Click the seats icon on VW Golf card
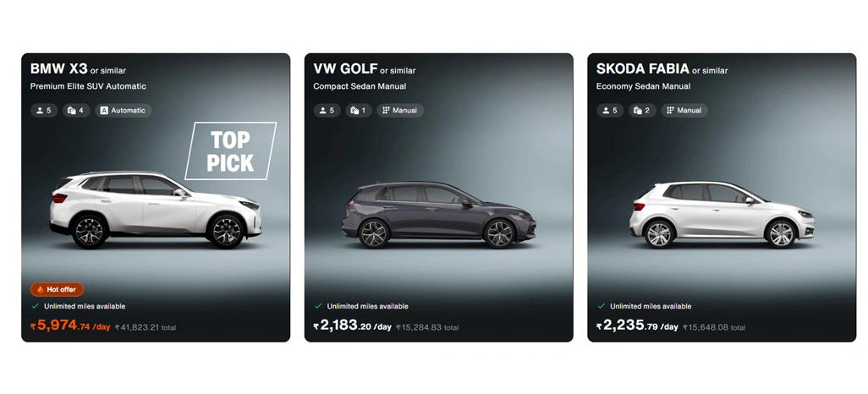This screenshot has width=868, height=394. point(322,111)
